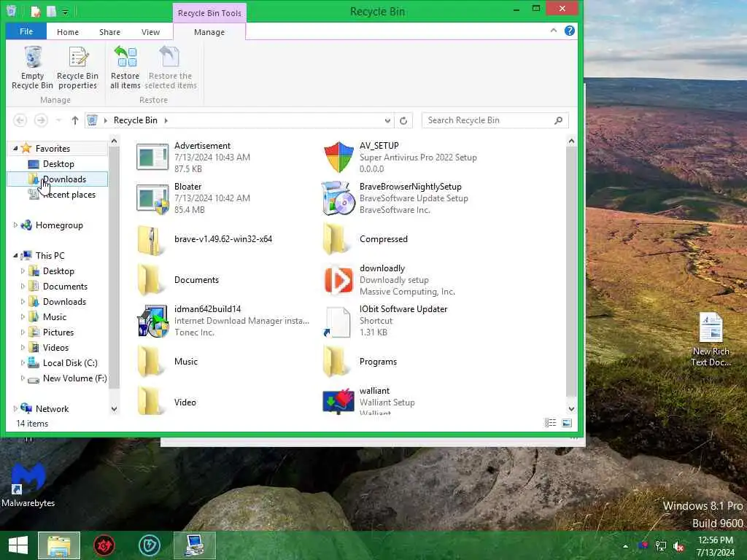Image resolution: width=747 pixels, height=560 pixels.
Task: Select the BraveBrowserNightlySetup icon
Action: click(x=338, y=198)
